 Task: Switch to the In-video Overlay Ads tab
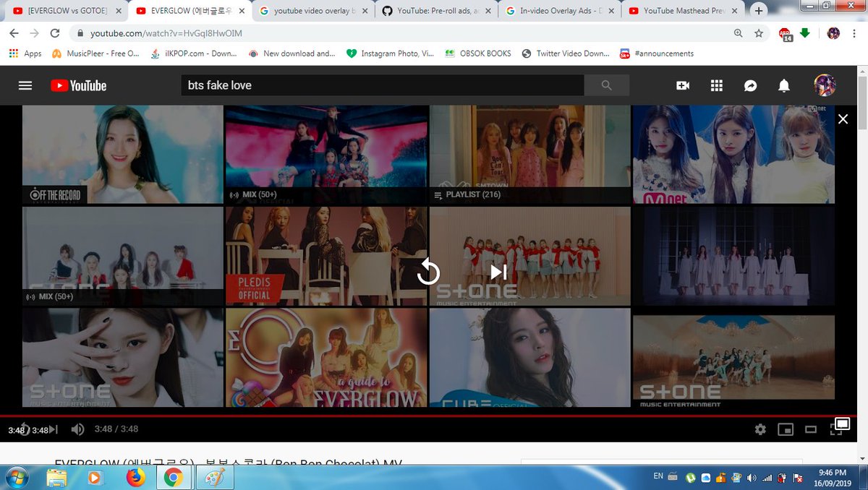561,11
